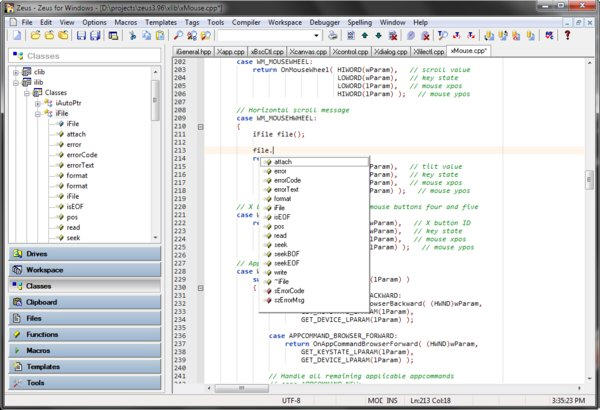This screenshot has height=410, width=600.
Task: Click the Print toolbar icon
Action: coord(331,35)
